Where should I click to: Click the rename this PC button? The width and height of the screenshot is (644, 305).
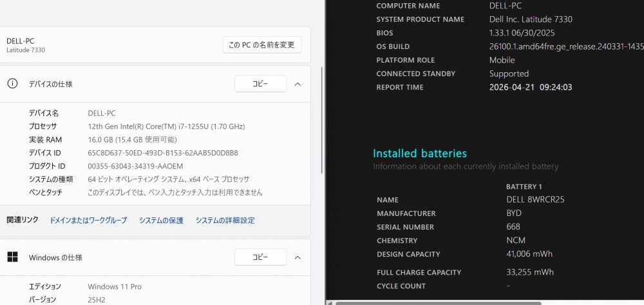pyautogui.click(x=262, y=44)
